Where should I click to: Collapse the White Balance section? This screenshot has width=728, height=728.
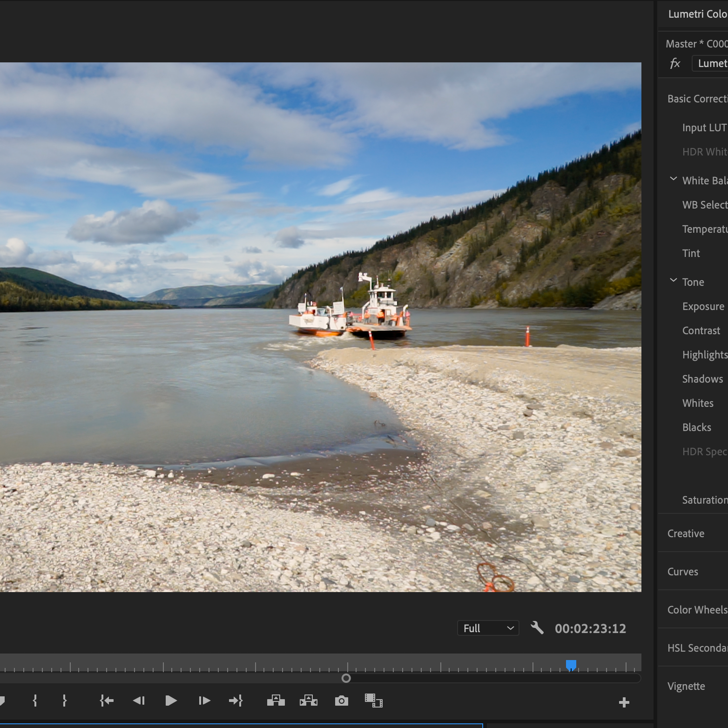pyautogui.click(x=673, y=179)
